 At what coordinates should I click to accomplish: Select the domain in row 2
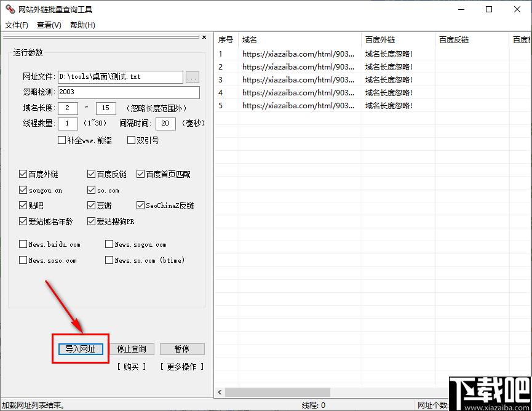click(298, 67)
